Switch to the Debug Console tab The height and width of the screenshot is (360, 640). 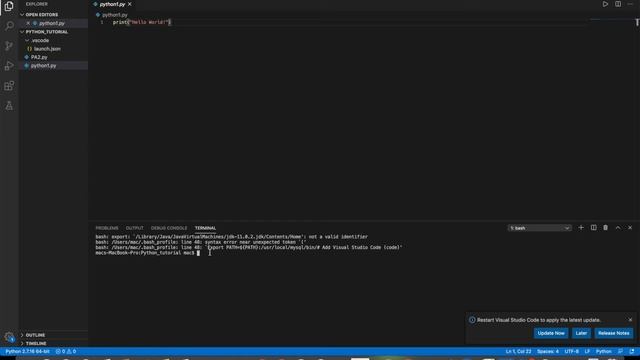[x=169, y=228]
